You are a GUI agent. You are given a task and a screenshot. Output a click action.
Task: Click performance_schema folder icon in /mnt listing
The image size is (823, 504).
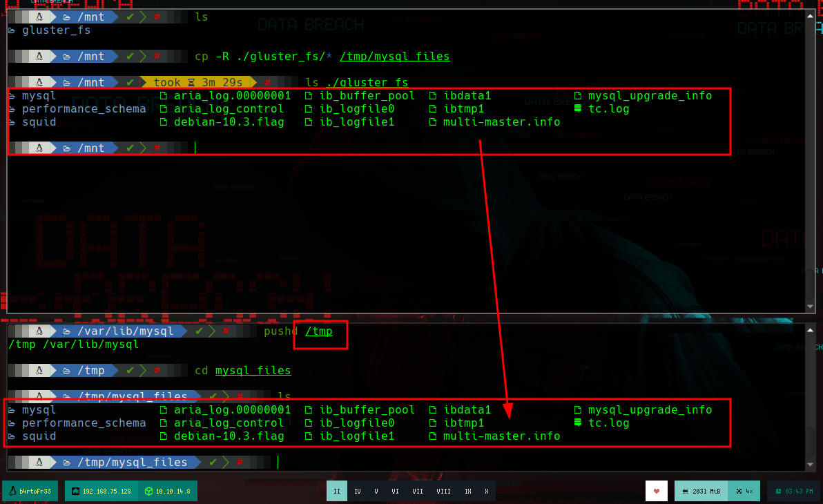[12, 109]
